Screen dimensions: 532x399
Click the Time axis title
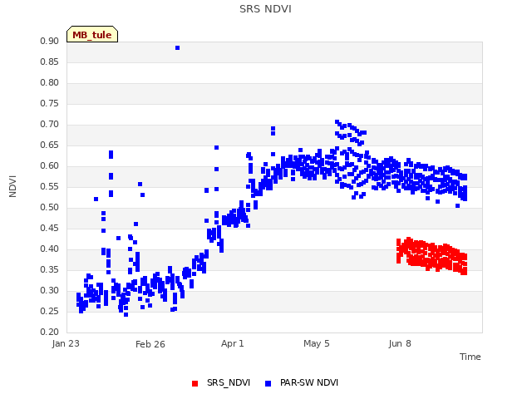[x=470, y=357]
